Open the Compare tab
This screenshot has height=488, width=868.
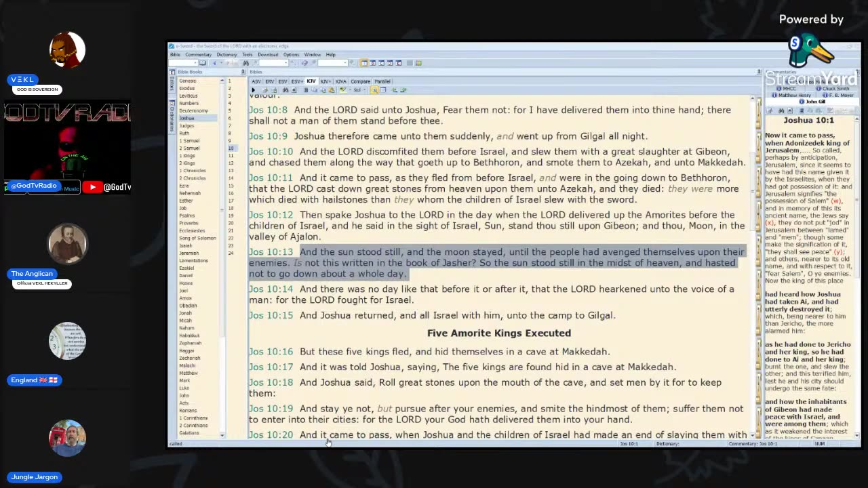[360, 81]
